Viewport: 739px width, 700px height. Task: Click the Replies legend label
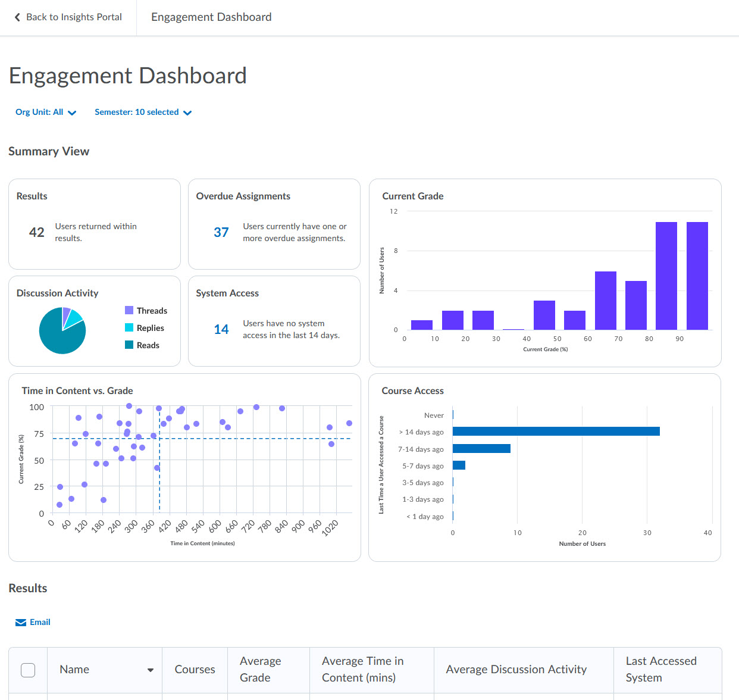coord(151,328)
